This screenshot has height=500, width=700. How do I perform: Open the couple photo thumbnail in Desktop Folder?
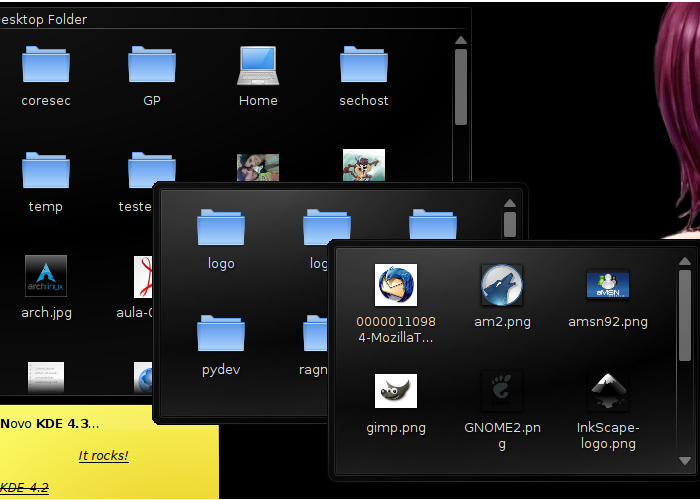(258, 167)
